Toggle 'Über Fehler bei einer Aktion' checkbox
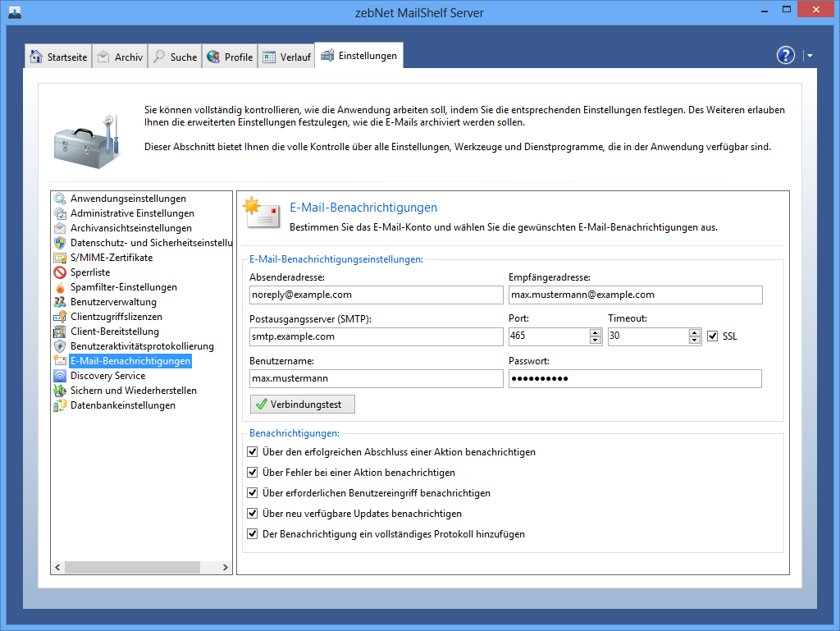Viewport: 840px width, 631px height. click(x=253, y=473)
